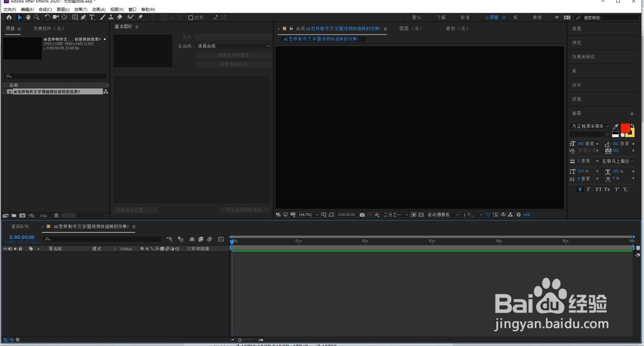Viewport: 644px width, 346px height.
Task: Toggle Small Caps Tr button
Action: pyautogui.click(x=607, y=189)
